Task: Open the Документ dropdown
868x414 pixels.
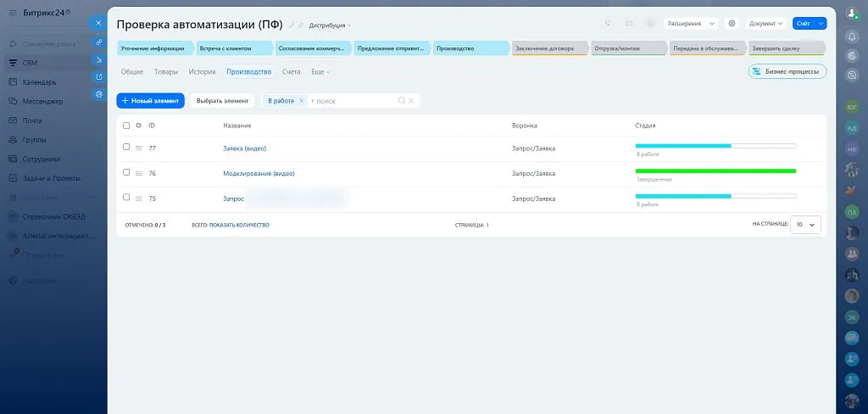Action: [766, 23]
